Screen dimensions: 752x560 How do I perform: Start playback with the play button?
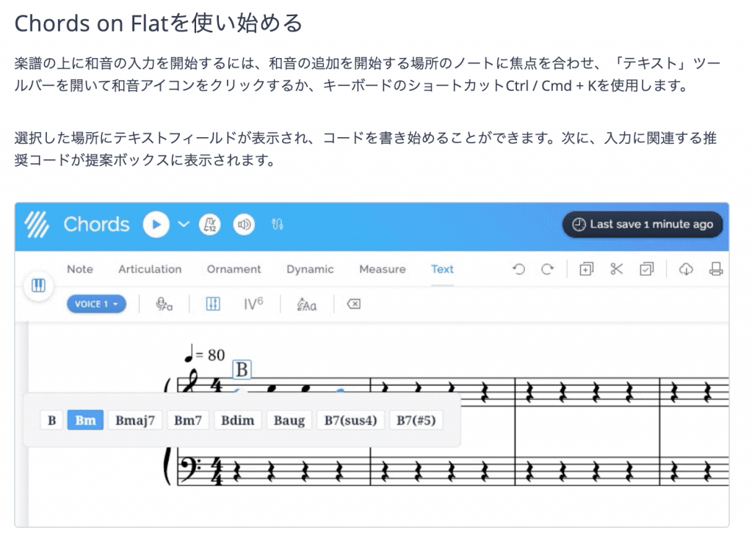click(x=156, y=225)
